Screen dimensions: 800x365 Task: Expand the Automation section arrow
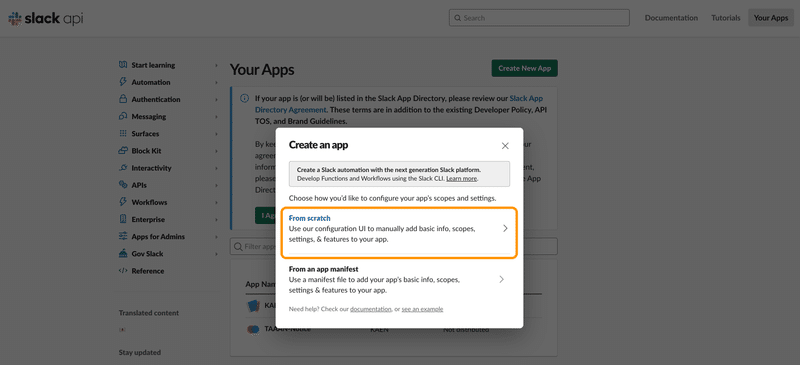click(216, 82)
